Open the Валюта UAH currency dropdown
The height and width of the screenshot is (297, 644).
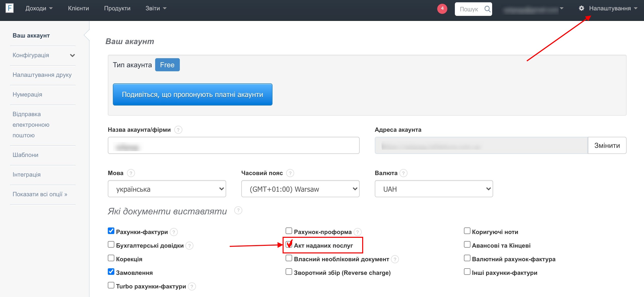point(433,189)
